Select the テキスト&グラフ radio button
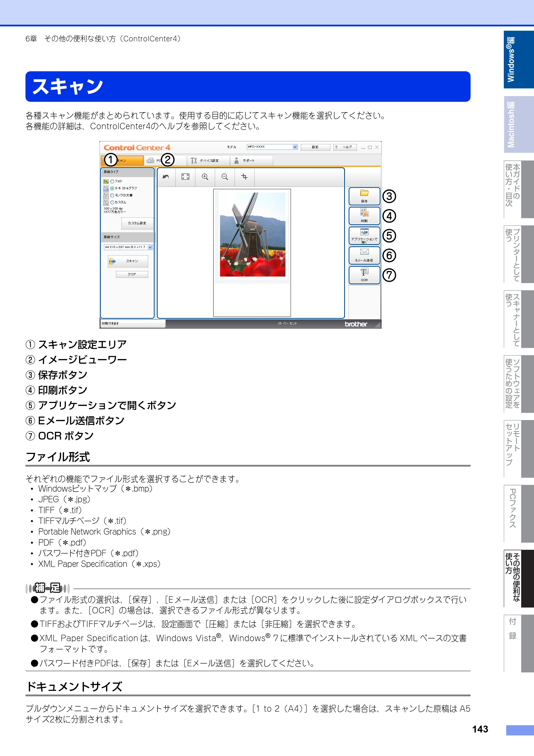The height and width of the screenshot is (756, 534). pyautogui.click(x=112, y=188)
